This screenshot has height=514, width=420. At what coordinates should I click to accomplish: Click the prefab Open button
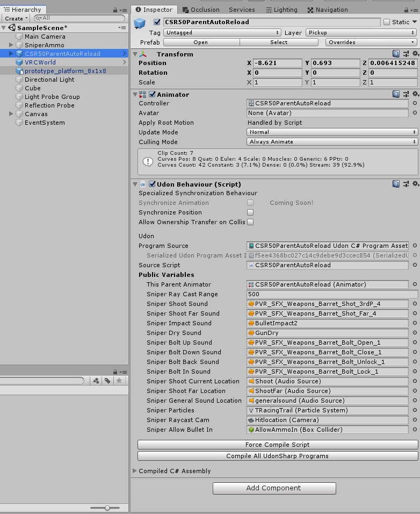point(201,42)
